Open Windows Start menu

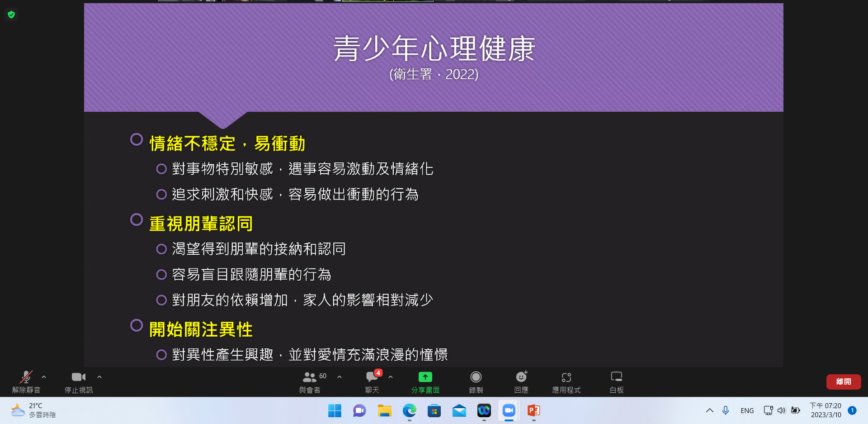335,411
